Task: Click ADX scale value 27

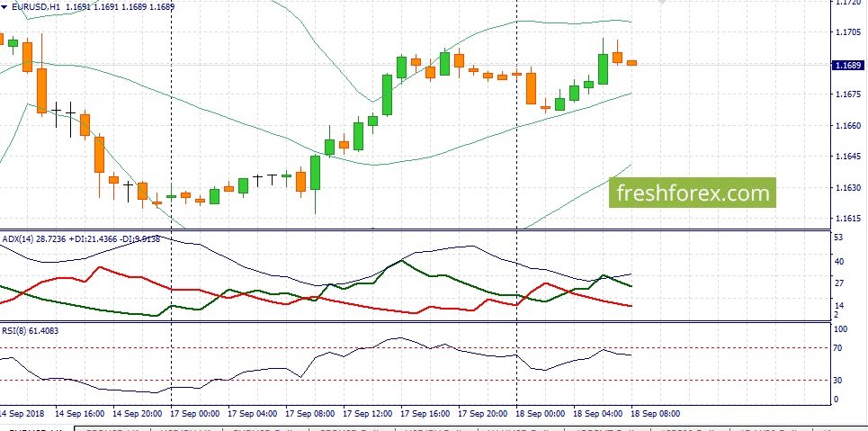Action: 838,283
